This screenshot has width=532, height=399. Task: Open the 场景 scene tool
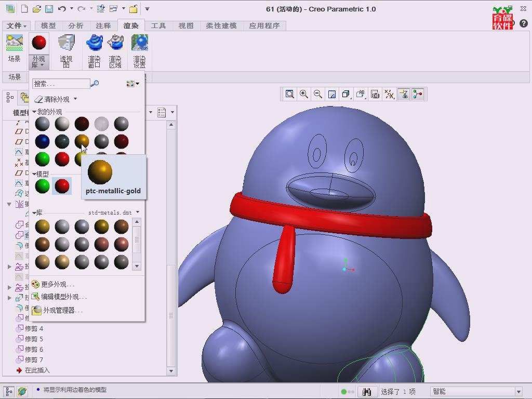(x=14, y=48)
